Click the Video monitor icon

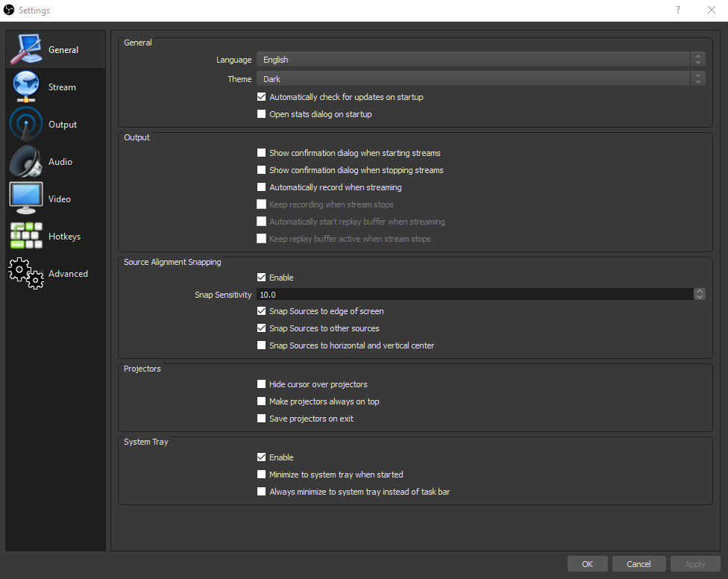[26, 198]
